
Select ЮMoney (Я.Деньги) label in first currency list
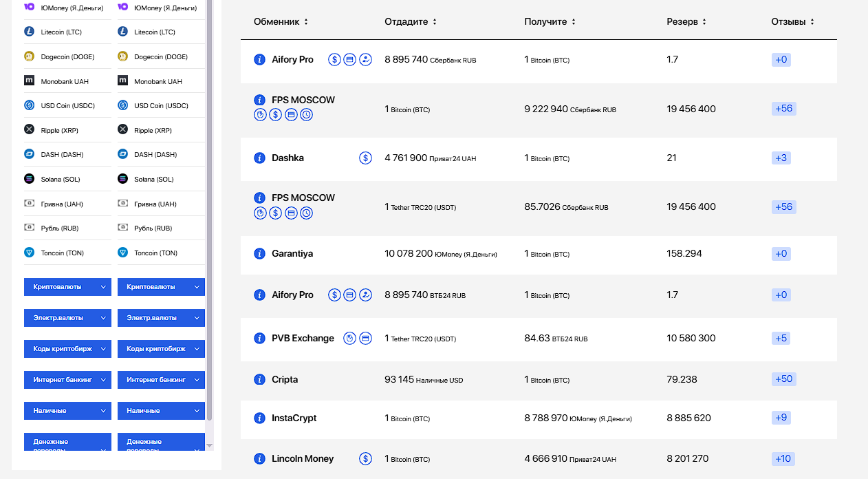[72, 8]
